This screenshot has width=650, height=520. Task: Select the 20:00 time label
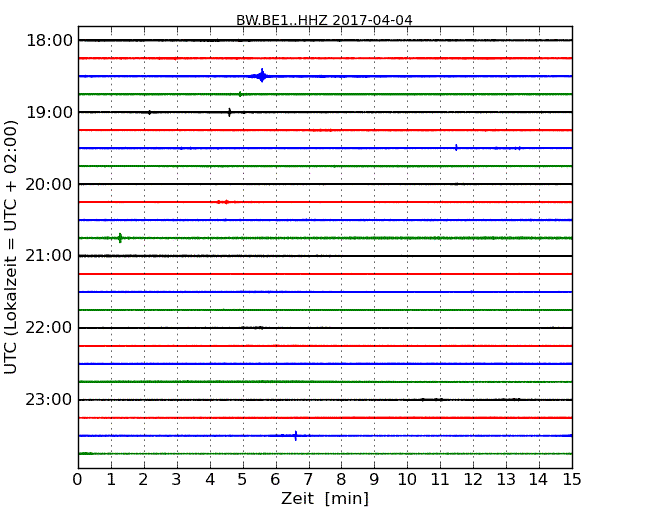(x=49, y=184)
